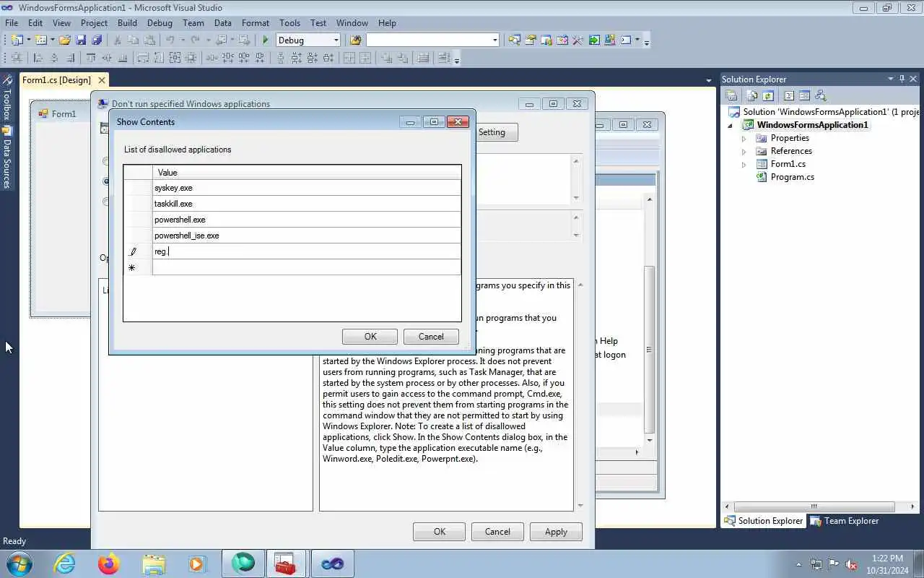The height and width of the screenshot is (578, 924).
Task: Open the Tools menu
Action: click(x=289, y=22)
